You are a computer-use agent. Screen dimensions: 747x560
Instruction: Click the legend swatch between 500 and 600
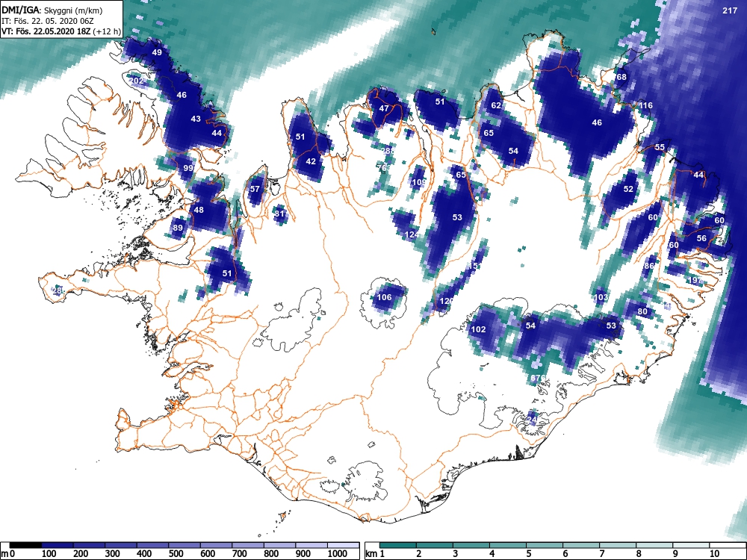point(185,545)
